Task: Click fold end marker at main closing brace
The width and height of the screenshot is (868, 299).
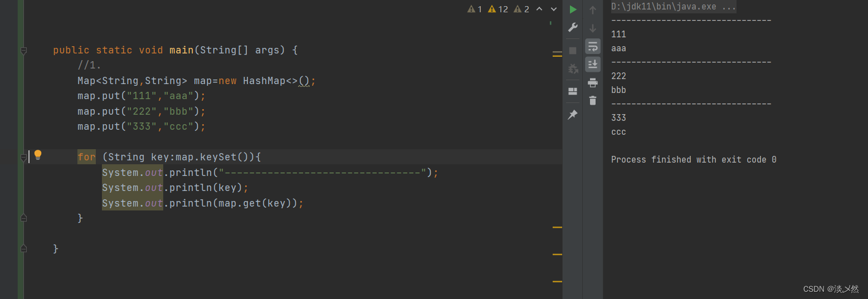Action: [23, 248]
